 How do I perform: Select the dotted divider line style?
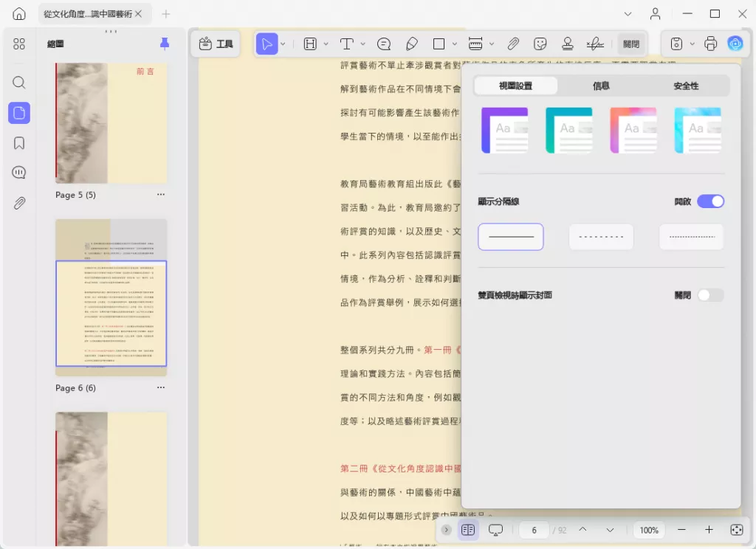click(691, 237)
